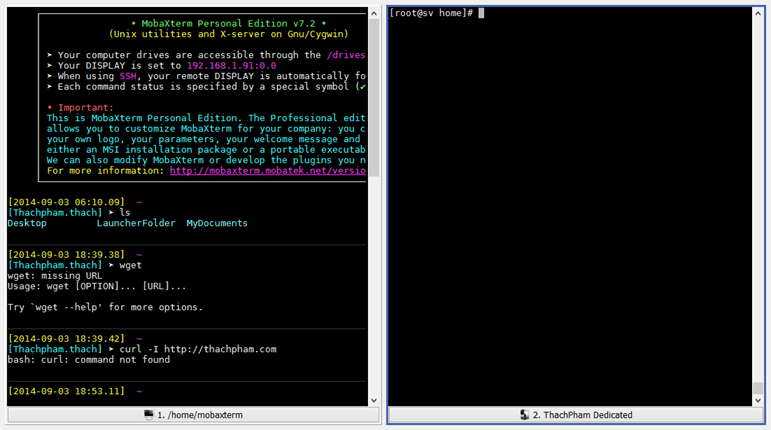Viewport: 771px width, 430px height.
Task: Click the [root@sv home]# prompt text
Action: coord(431,13)
